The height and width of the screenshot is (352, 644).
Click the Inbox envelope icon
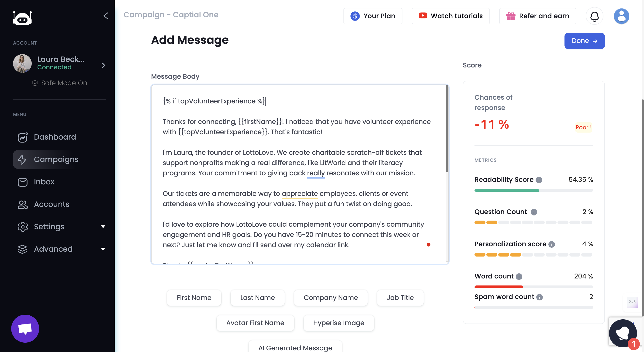[22, 182]
